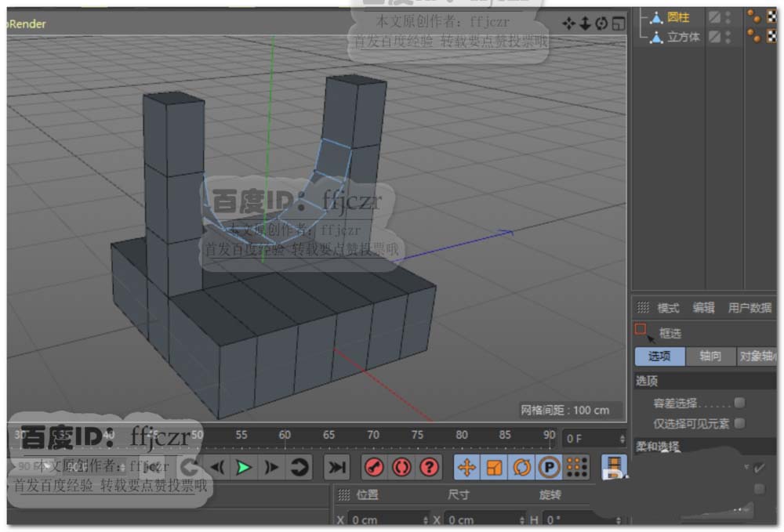Expand the 柔和选择 section header

point(705,446)
